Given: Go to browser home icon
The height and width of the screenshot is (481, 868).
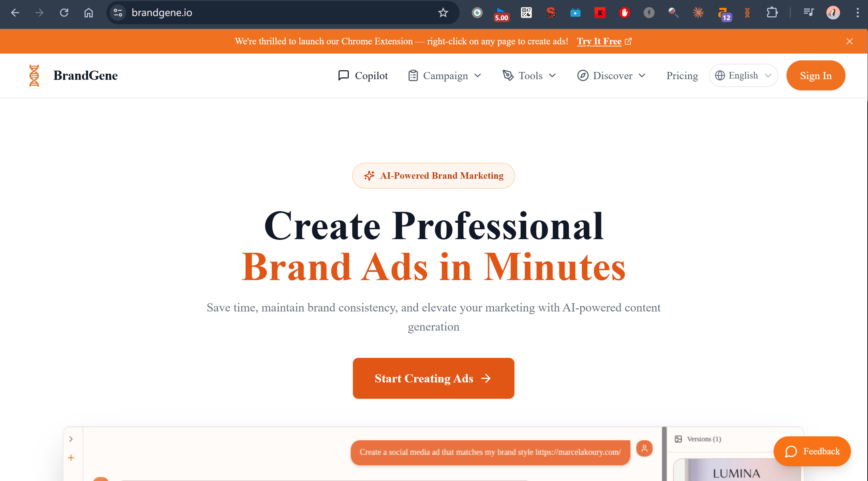Looking at the screenshot, I should pos(89,13).
